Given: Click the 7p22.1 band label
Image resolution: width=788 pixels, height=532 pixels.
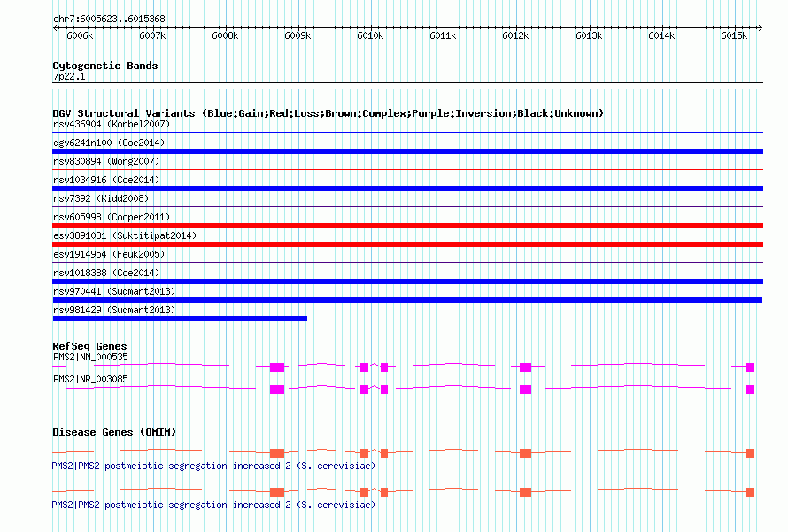Looking at the screenshot, I should click(x=69, y=76).
